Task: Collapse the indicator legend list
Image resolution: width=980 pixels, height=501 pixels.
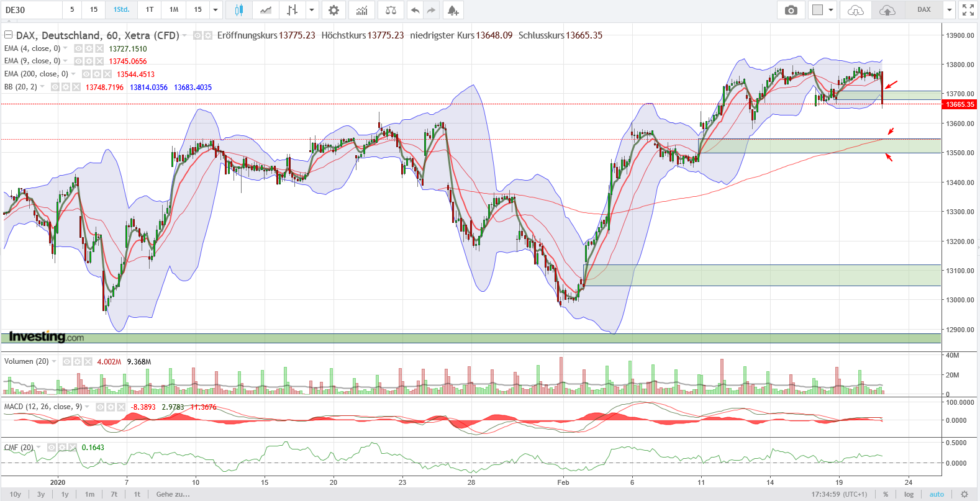Action: pyautogui.click(x=9, y=35)
